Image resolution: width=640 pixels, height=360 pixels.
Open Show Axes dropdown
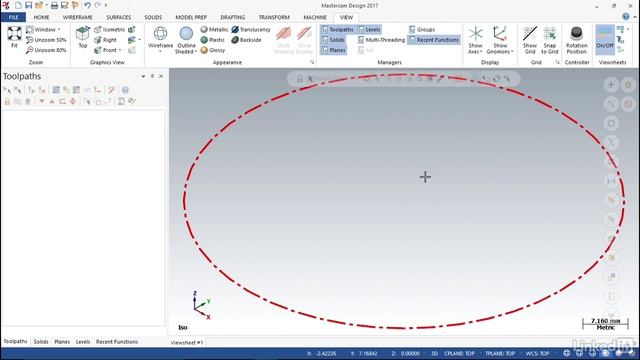(x=481, y=52)
